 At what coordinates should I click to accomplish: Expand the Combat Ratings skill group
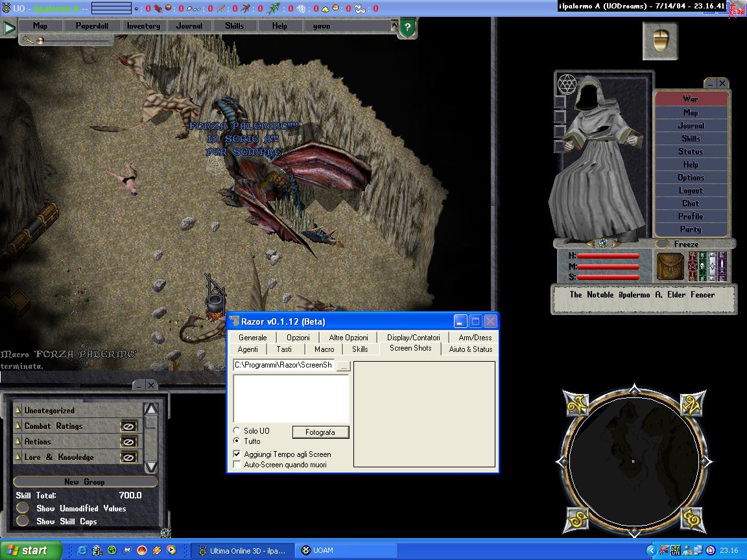pyautogui.click(x=18, y=426)
